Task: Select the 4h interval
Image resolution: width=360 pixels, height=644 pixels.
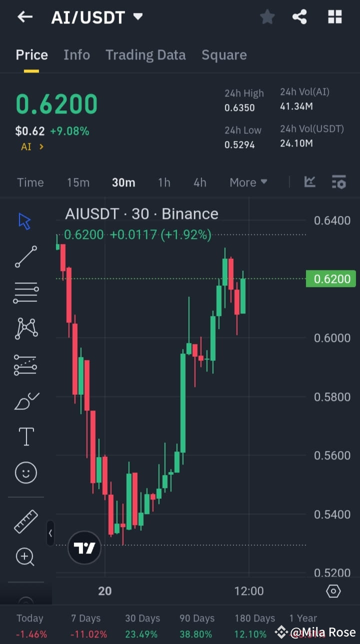Action: click(x=200, y=182)
